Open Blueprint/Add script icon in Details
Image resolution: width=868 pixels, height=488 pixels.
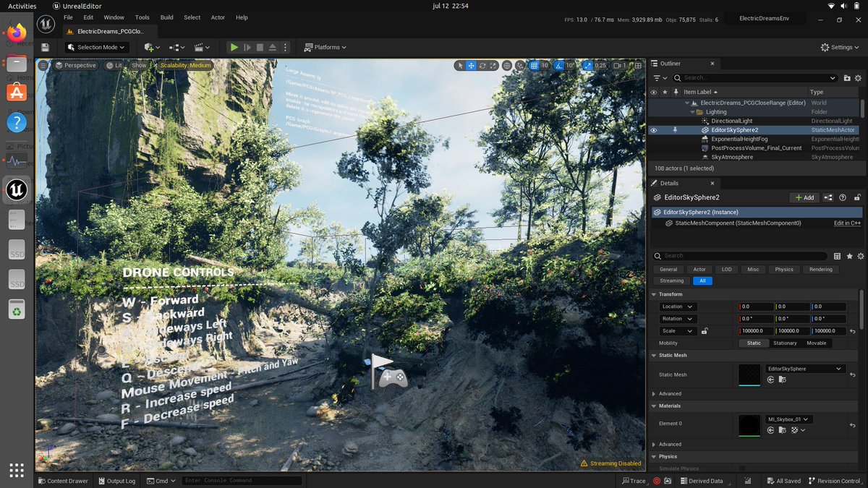click(829, 197)
